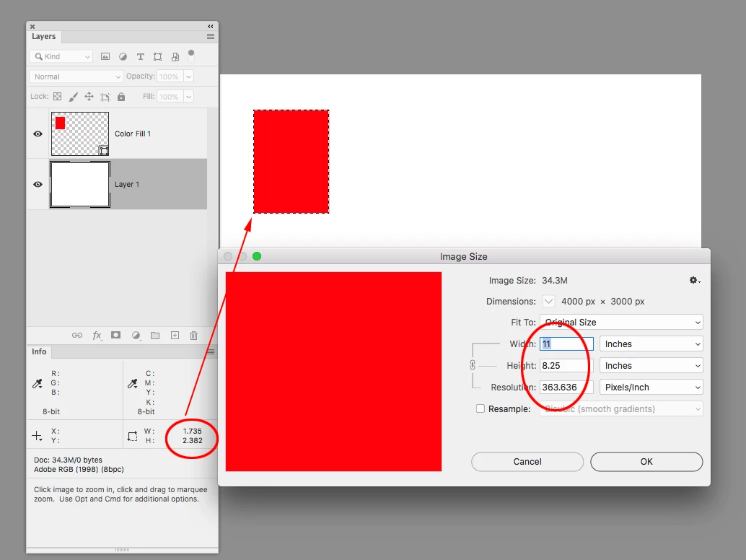Filter layers by pixel layer icon

point(105,56)
